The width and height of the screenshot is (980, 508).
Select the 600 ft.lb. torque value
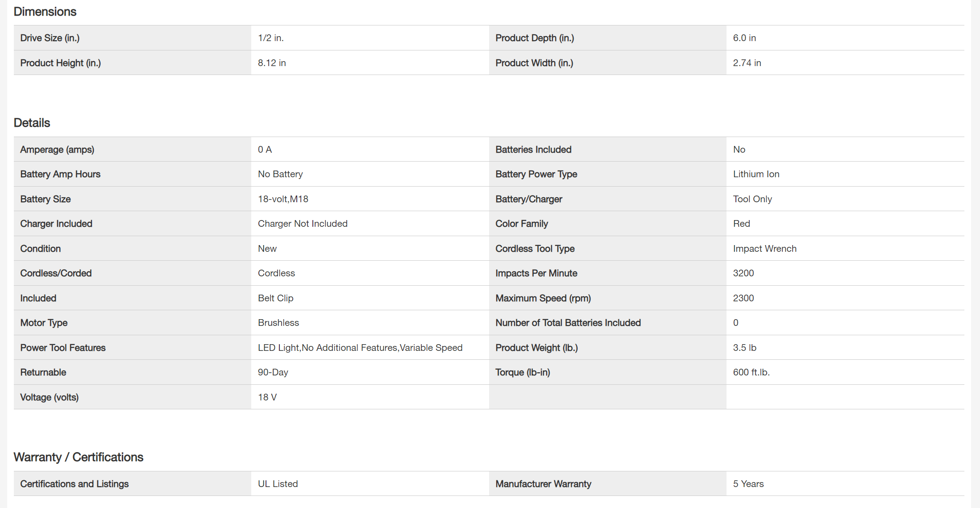(x=751, y=372)
